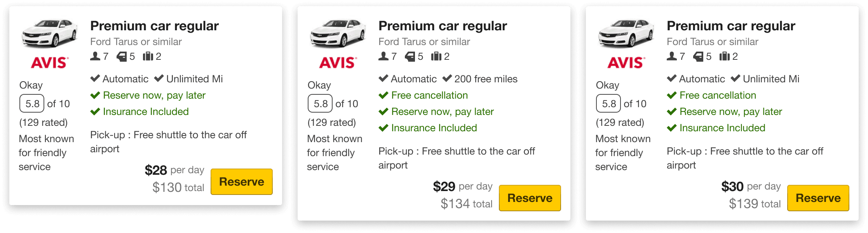Click Free cancellation on the $30 per day card

[x=718, y=95]
